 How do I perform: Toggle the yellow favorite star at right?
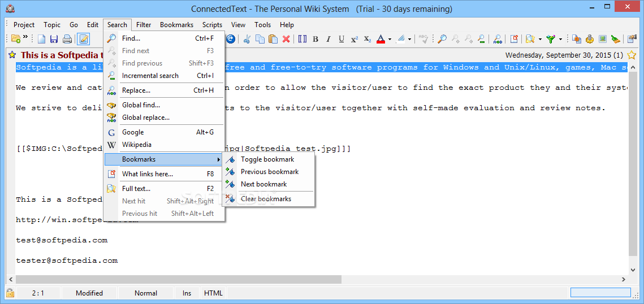[631, 55]
